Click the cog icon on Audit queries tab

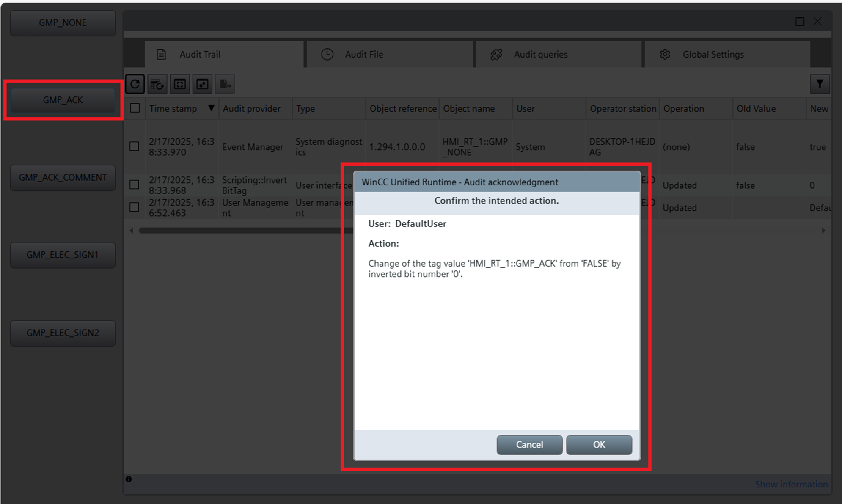click(496, 54)
